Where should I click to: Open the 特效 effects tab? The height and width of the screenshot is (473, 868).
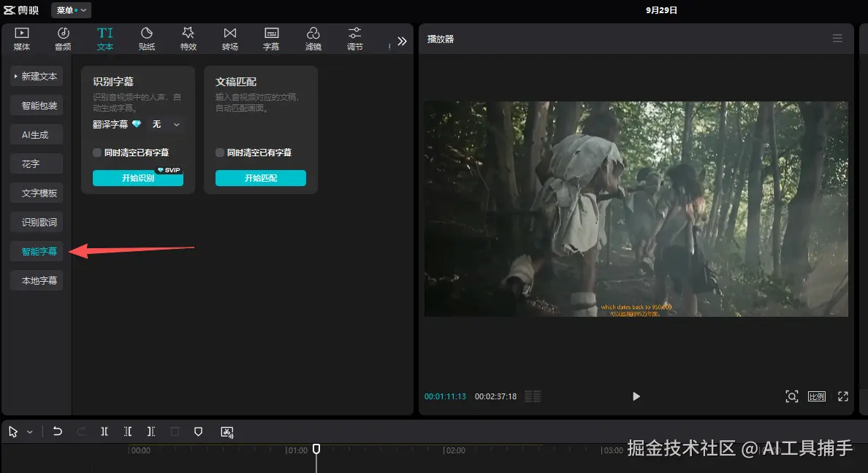[x=189, y=39]
